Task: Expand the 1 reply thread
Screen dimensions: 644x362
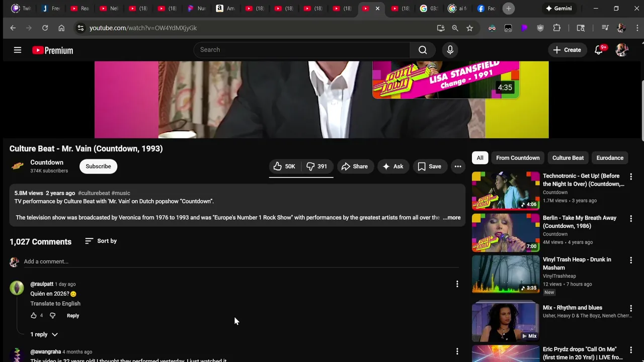Action: (44, 334)
